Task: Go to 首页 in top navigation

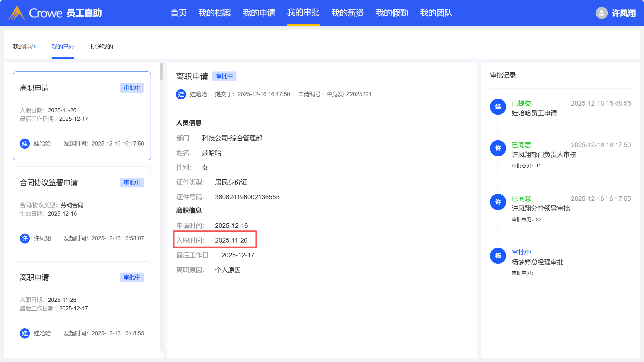Action: click(178, 13)
